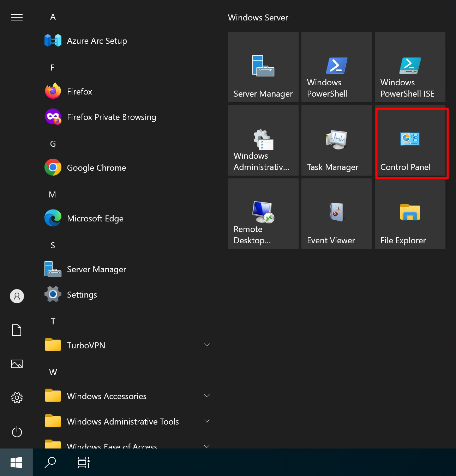Click the letter S section header
Viewport: 456px width, 476px height.
tap(53, 245)
